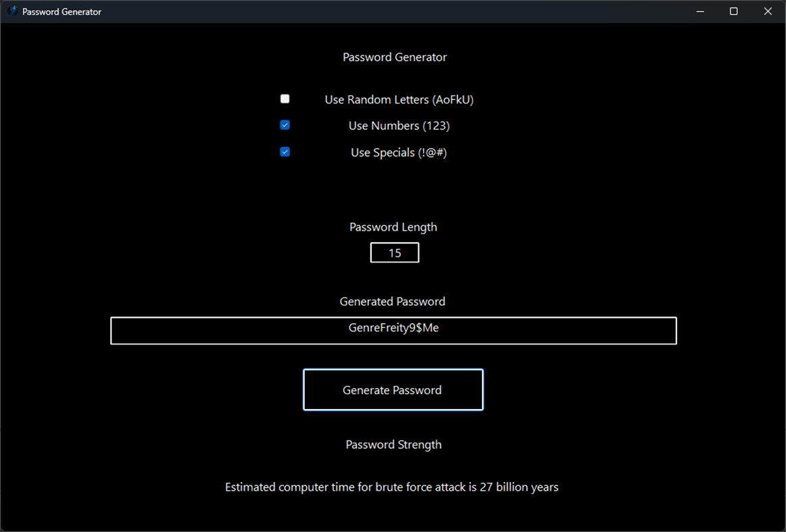The width and height of the screenshot is (786, 532).
Task: Disable the Use Specials checkbox
Action: [285, 151]
